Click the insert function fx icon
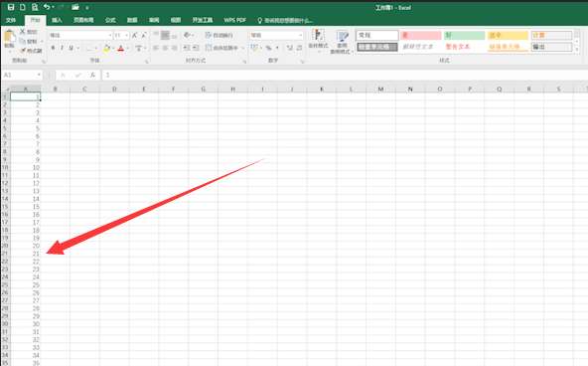588x366 pixels. coord(92,75)
